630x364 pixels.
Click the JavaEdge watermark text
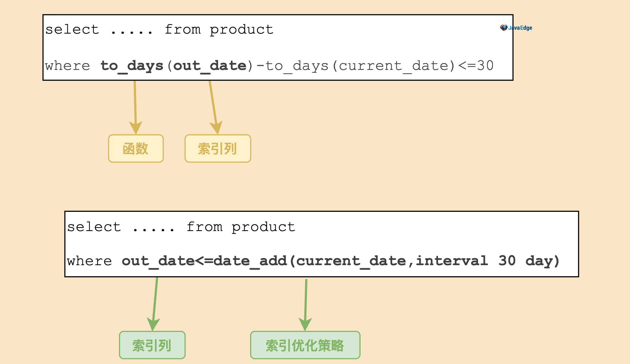(520, 28)
